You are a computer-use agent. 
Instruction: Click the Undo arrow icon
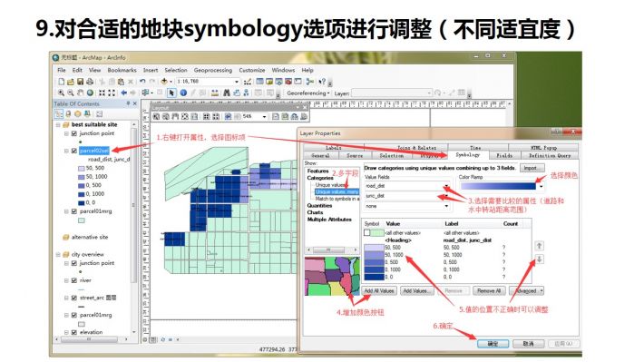pyautogui.click(x=142, y=82)
